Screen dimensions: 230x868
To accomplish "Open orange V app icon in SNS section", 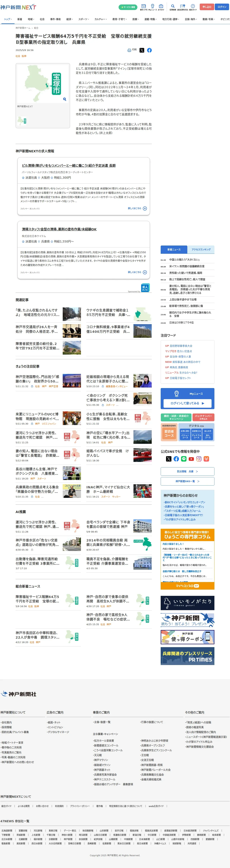I will click(x=206, y=459).
